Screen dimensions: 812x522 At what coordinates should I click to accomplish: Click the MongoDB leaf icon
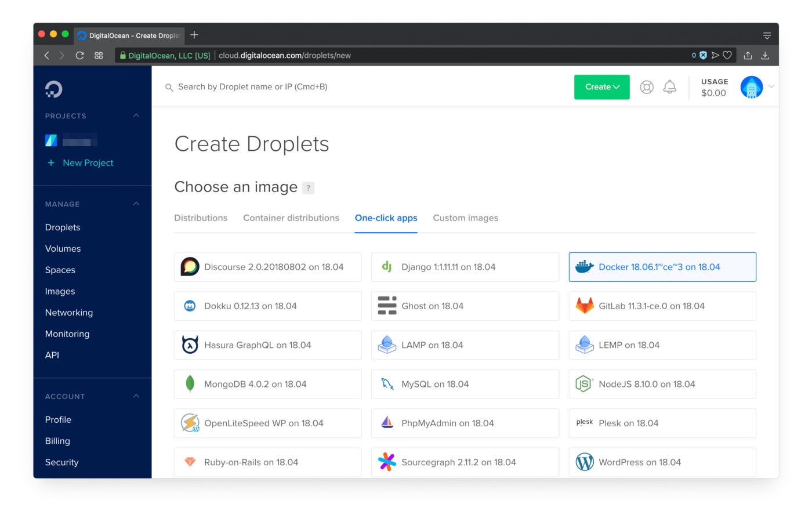(x=190, y=383)
